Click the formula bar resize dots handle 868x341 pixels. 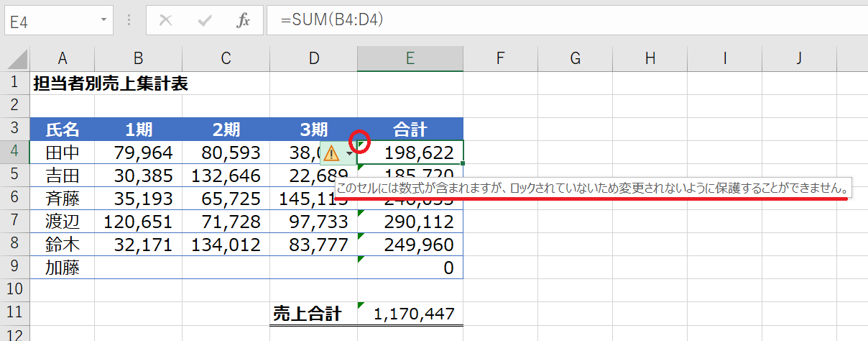[129, 21]
